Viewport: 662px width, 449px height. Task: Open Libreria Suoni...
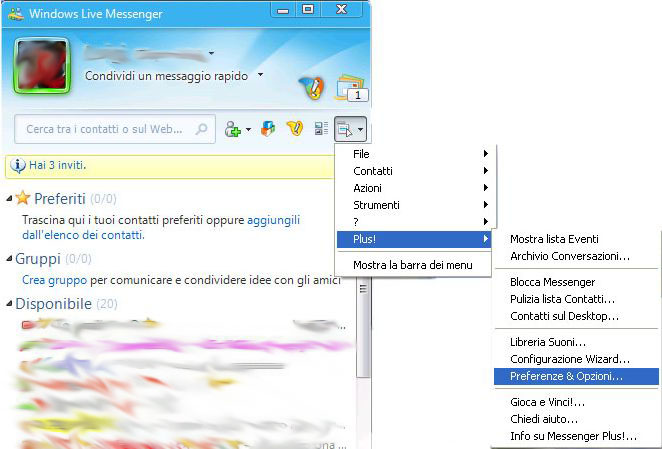(x=576, y=342)
